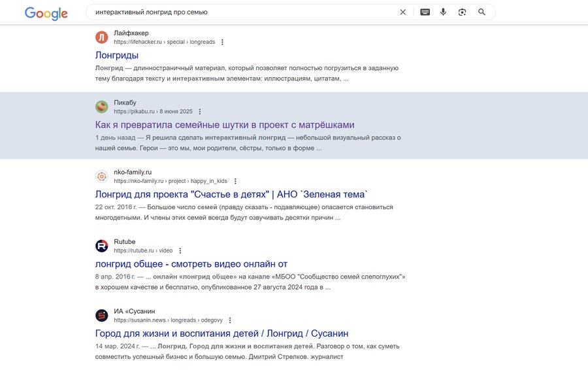This screenshot has width=588, height=370.
Task: Click the ИА «Сусанин» site favicon
Action: [x=101, y=315]
